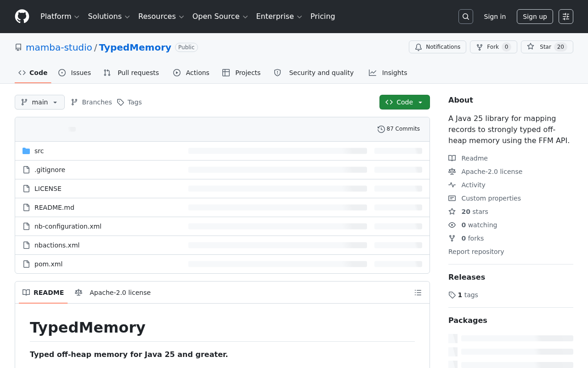
Task: Open the .gitignore file name
Action: (x=50, y=170)
